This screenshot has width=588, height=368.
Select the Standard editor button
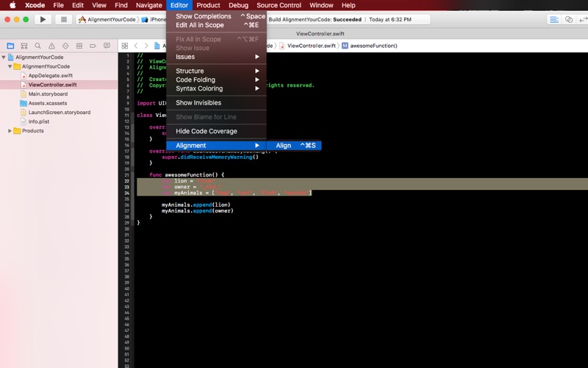(554, 20)
